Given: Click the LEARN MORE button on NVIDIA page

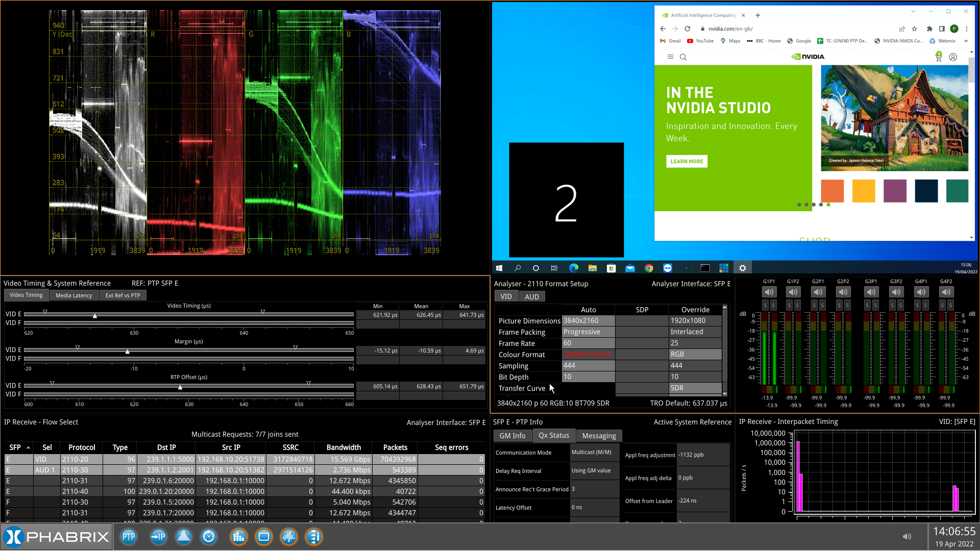Looking at the screenshot, I should pos(687,161).
